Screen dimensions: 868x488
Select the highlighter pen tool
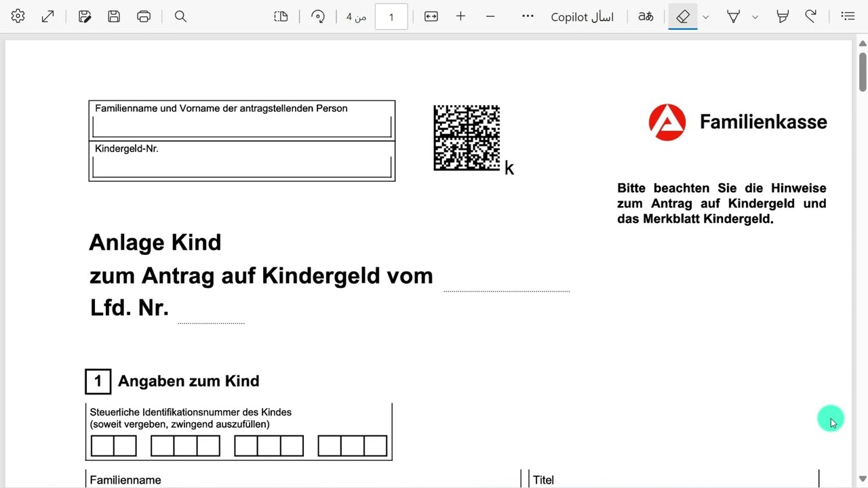pos(733,16)
